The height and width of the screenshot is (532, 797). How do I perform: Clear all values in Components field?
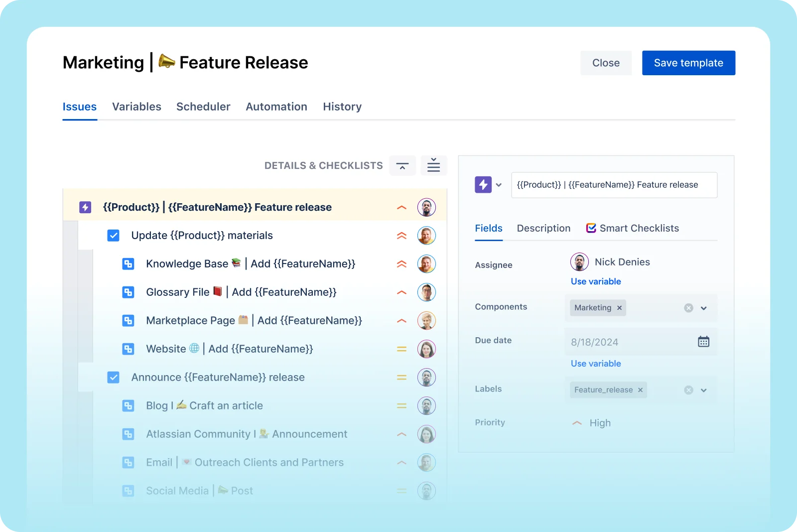click(688, 308)
